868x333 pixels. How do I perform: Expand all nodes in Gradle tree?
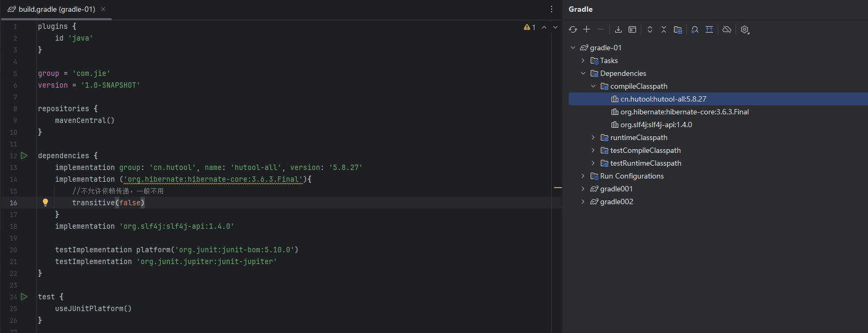pos(650,29)
